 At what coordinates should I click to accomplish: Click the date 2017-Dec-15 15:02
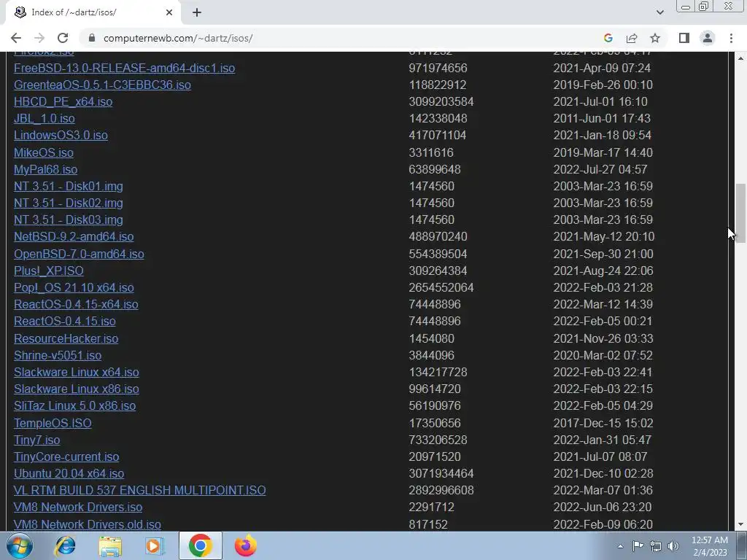coord(603,423)
